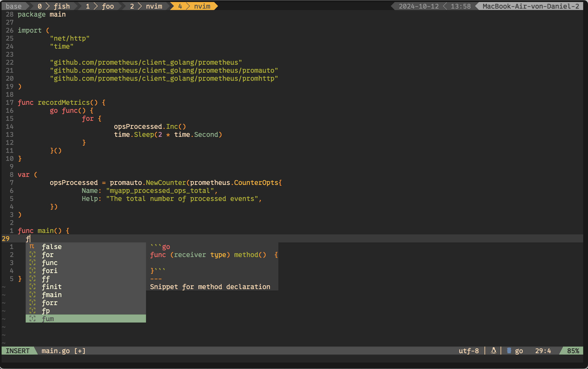Click the Linux penguin icon in statusline
The width and height of the screenshot is (588, 369).
(x=494, y=351)
